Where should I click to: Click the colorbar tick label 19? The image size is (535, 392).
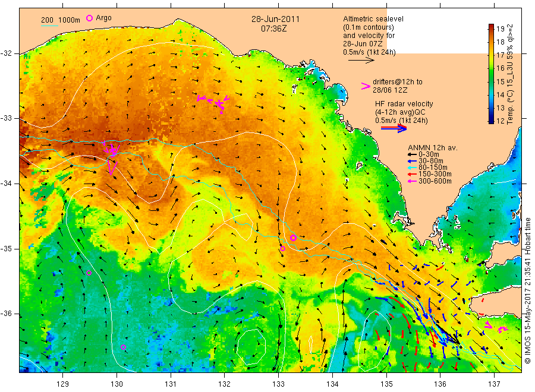pyautogui.click(x=500, y=29)
